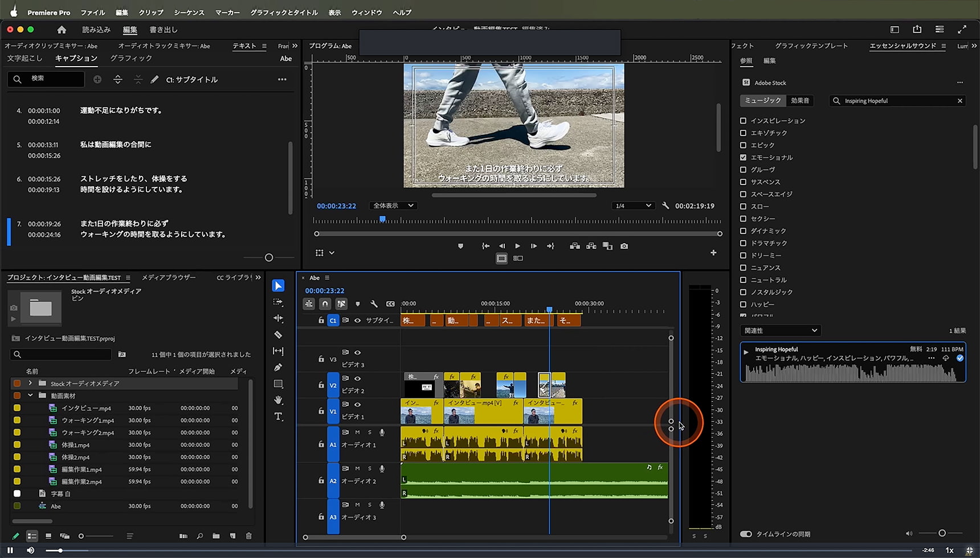Image resolution: width=980 pixels, height=558 pixels.
Task: Click the Home icon
Action: point(62,30)
